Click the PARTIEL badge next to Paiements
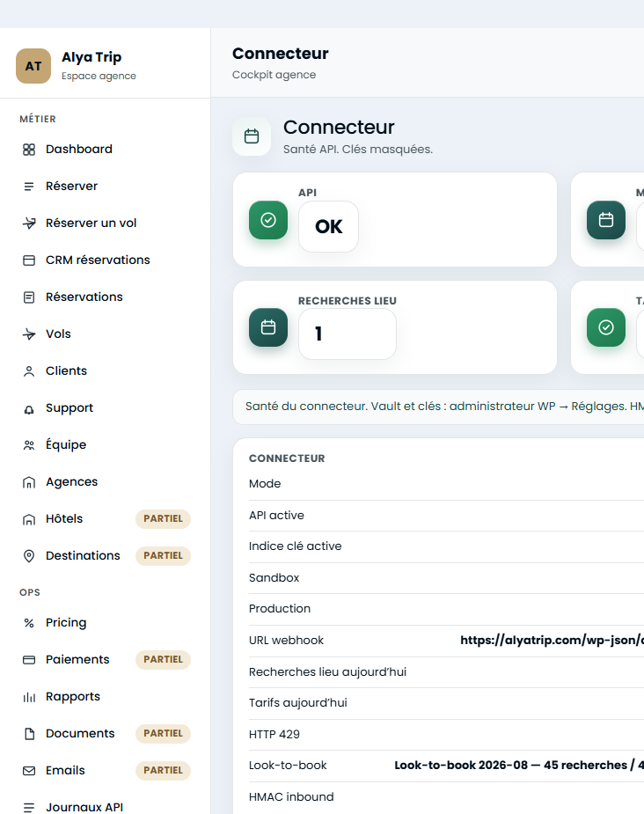The height and width of the screenshot is (814, 644). [163, 660]
